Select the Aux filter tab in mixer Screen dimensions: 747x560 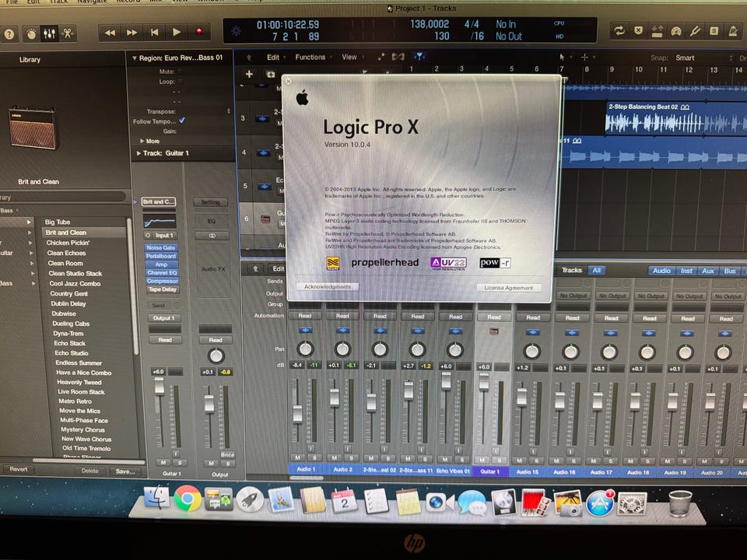(708, 271)
